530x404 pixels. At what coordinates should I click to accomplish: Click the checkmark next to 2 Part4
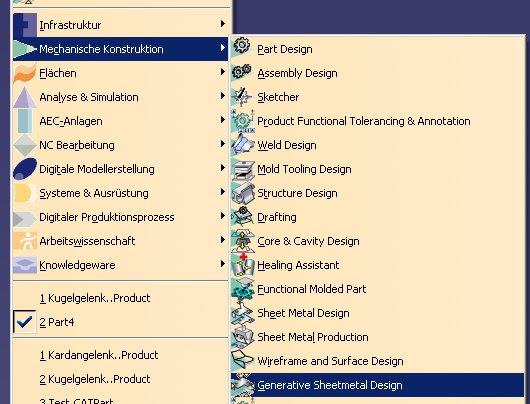coord(25,322)
